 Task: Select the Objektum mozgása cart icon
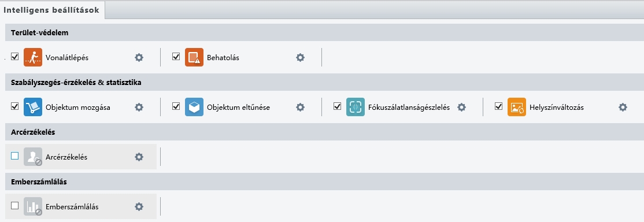(33, 107)
